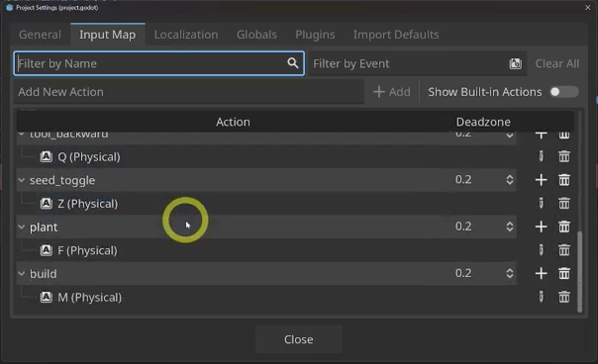The height and width of the screenshot is (364, 598).
Task: Close the Project Settings window
Action: pos(588,7)
